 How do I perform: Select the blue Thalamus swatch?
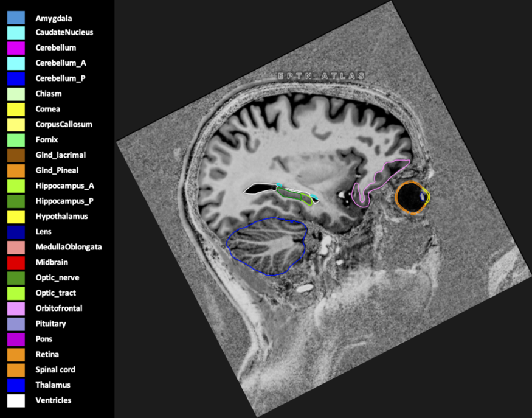[x=16, y=385]
